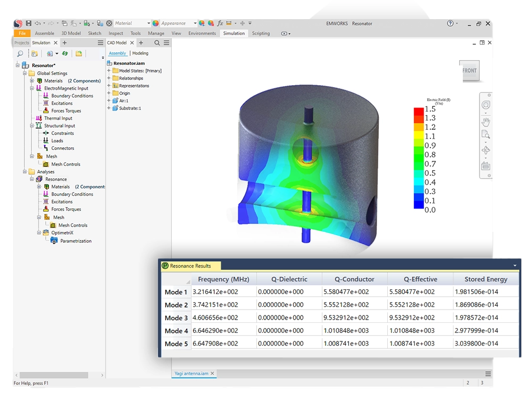This screenshot has width=532, height=409.
Task: Open the Help question mark icon
Action: point(450,23)
